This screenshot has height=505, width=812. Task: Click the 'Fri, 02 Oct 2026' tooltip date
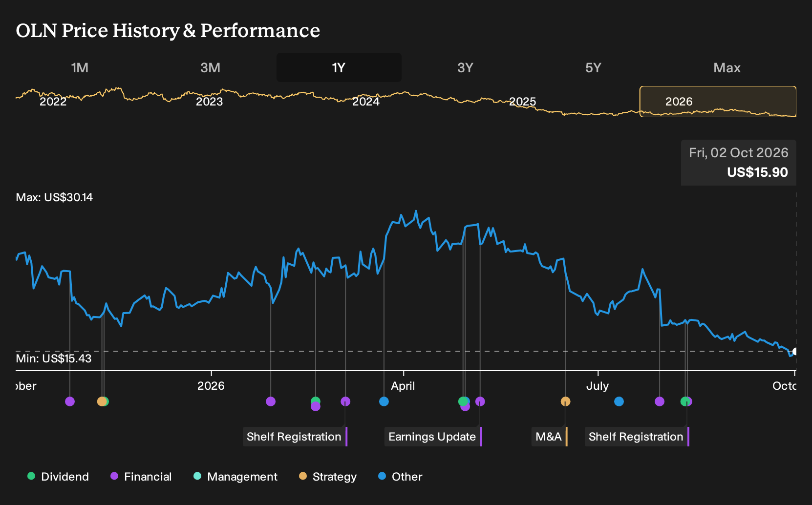pyautogui.click(x=739, y=153)
